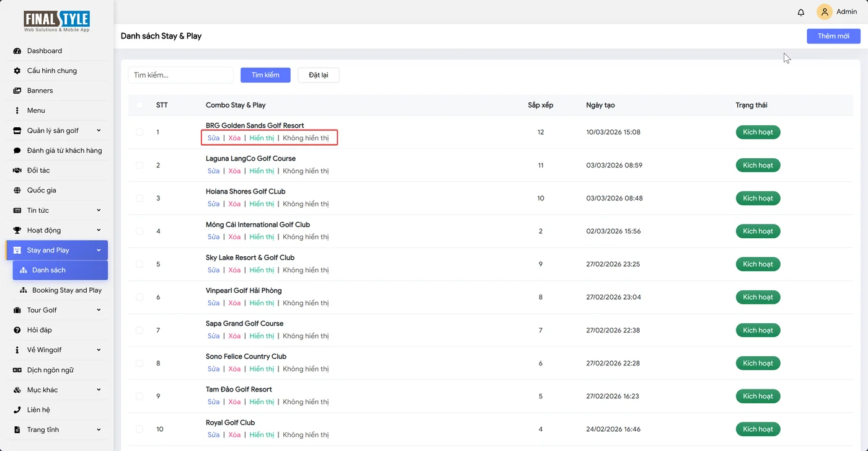Click the phone icon for Liên hệ
The height and width of the screenshot is (451, 868).
(x=17, y=410)
